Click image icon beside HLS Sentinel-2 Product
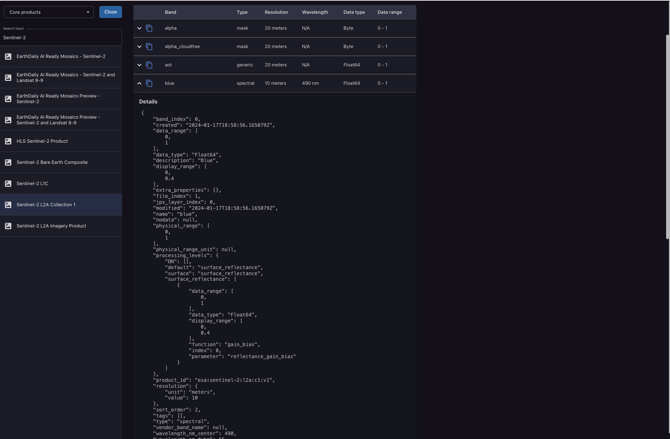 8,141
